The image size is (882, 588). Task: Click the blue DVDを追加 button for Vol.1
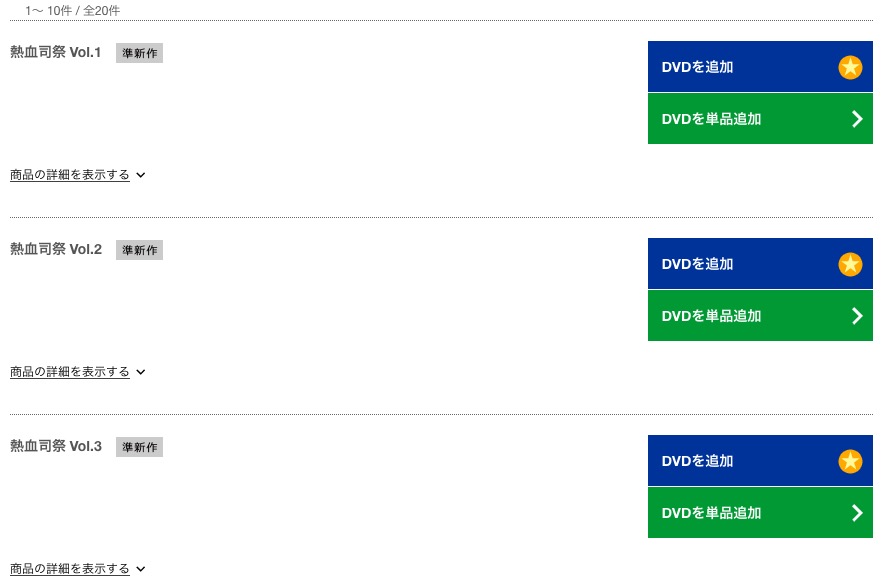(760, 66)
